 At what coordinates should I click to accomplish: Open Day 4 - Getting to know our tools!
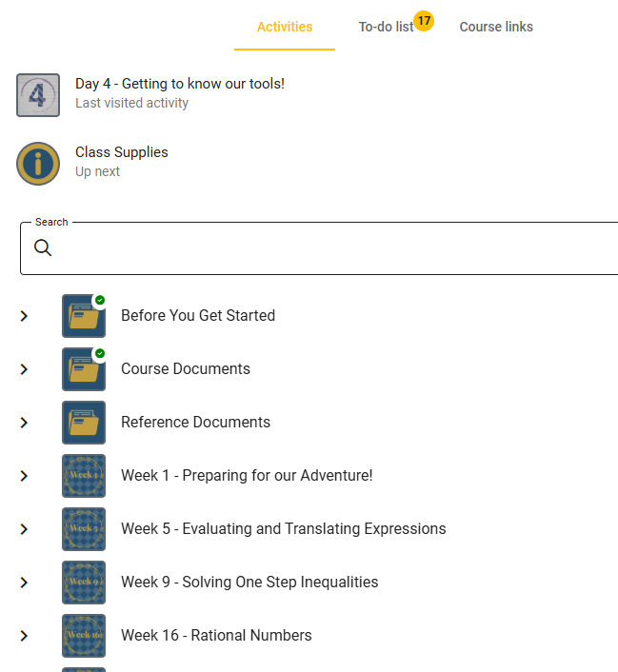(180, 84)
